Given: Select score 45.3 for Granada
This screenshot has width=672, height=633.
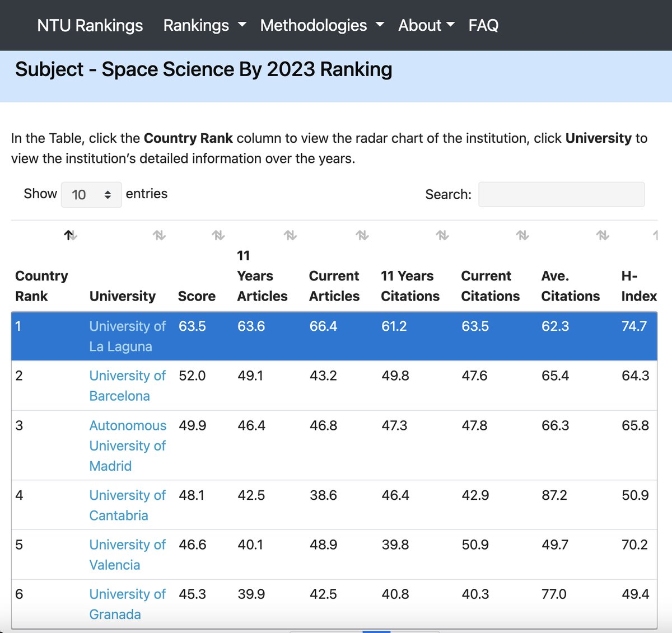Looking at the screenshot, I should (192, 594).
